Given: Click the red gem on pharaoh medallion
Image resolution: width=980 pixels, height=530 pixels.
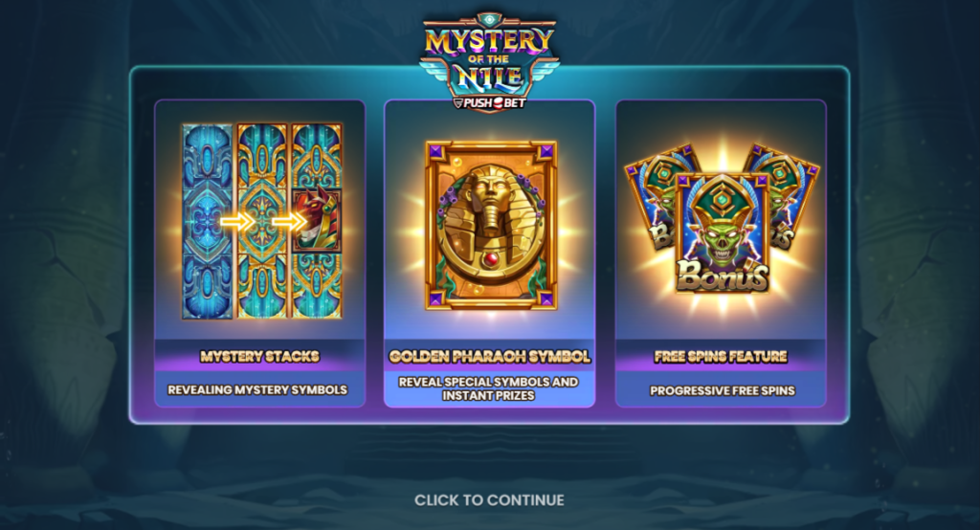Looking at the screenshot, I should [489, 258].
